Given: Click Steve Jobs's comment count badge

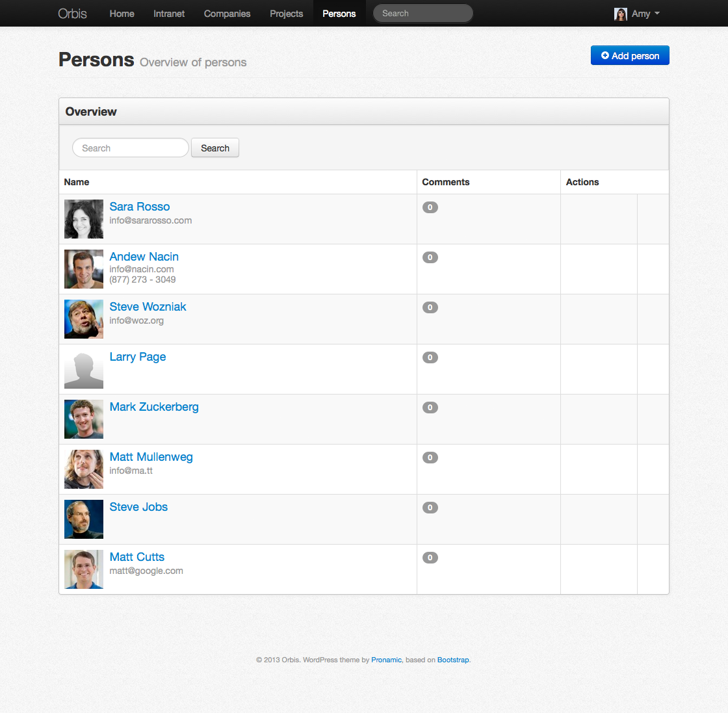Looking at the screenshot, I should coord(430,508).
